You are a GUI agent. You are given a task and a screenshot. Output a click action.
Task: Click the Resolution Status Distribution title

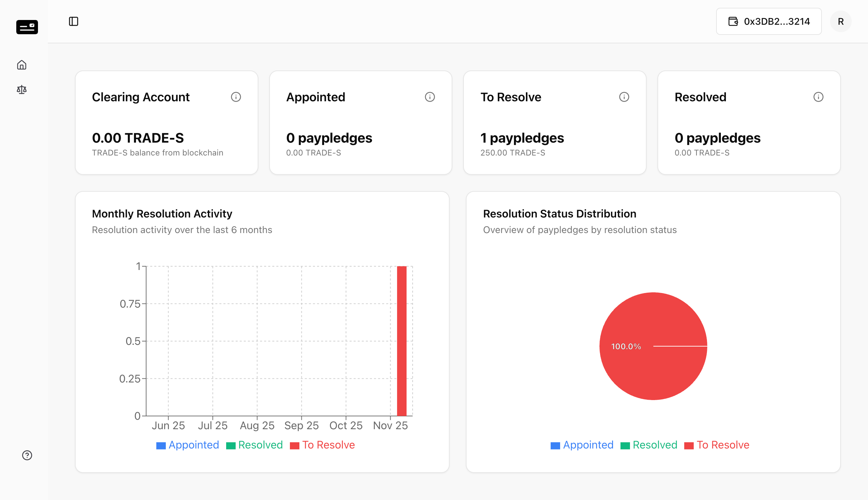559,214
